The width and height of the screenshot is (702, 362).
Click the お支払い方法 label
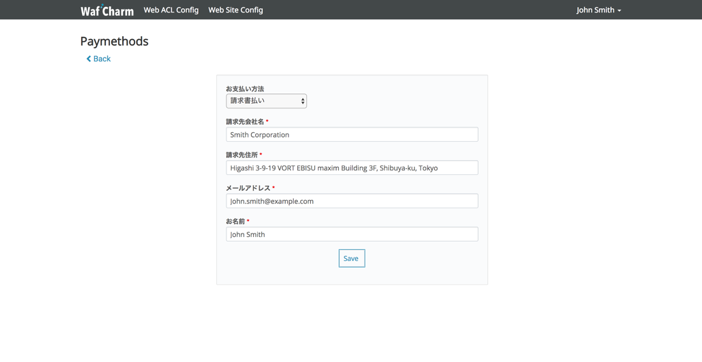click(x=245, y=89)
